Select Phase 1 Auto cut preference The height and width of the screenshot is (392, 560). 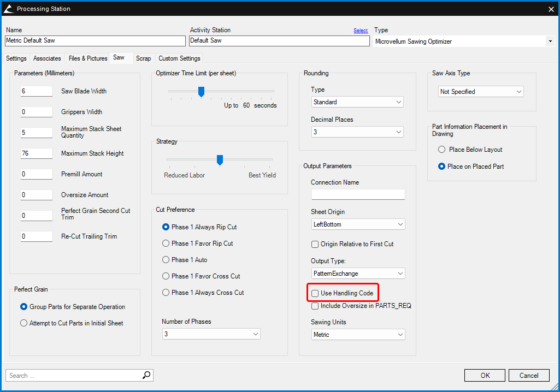tap(166, 260)
